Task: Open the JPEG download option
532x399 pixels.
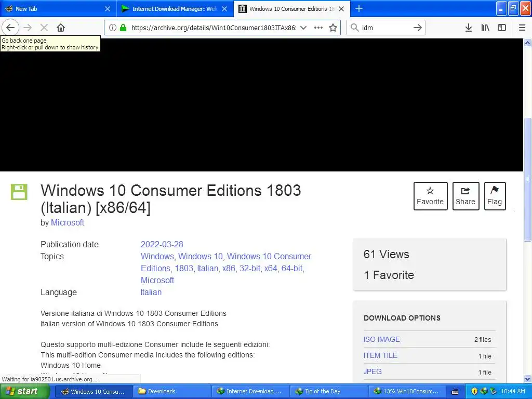Action: [x=373, y=371]
